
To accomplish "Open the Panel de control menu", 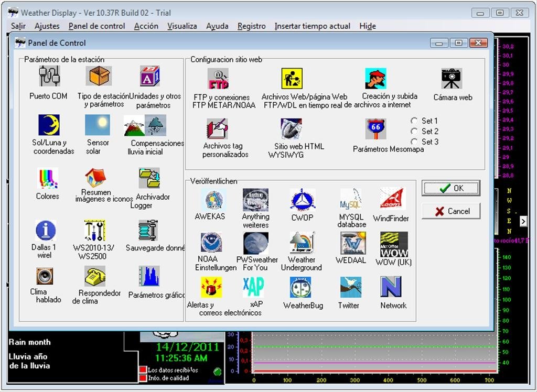I will pos(96,26).
